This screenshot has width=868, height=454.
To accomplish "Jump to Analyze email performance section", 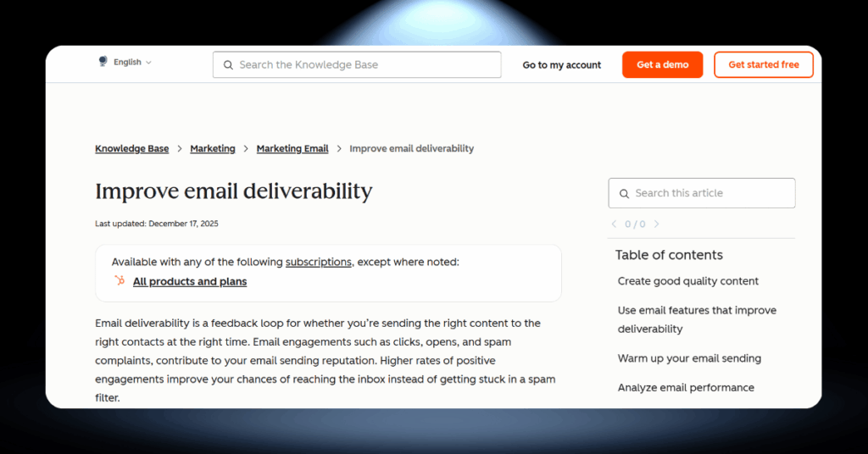I will [686, 388].
